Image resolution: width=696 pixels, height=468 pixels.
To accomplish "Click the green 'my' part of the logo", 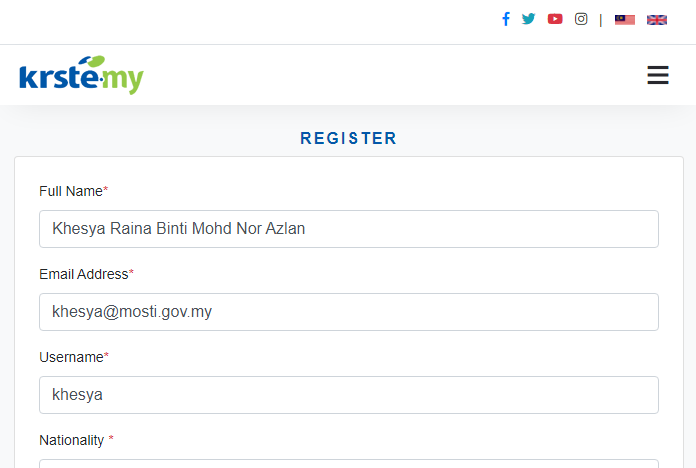I will 123,79.
